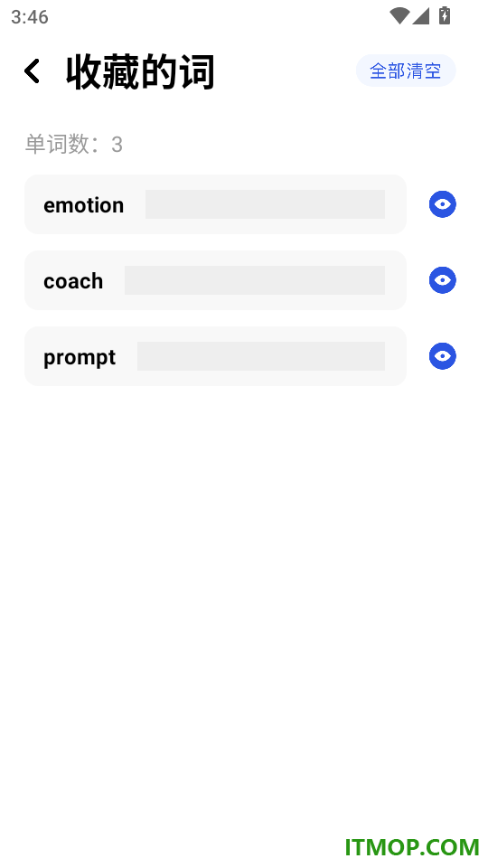Tap the battery charging icon
The height and width of the screenshot is (868, 488).
click(x=445, y=15)
